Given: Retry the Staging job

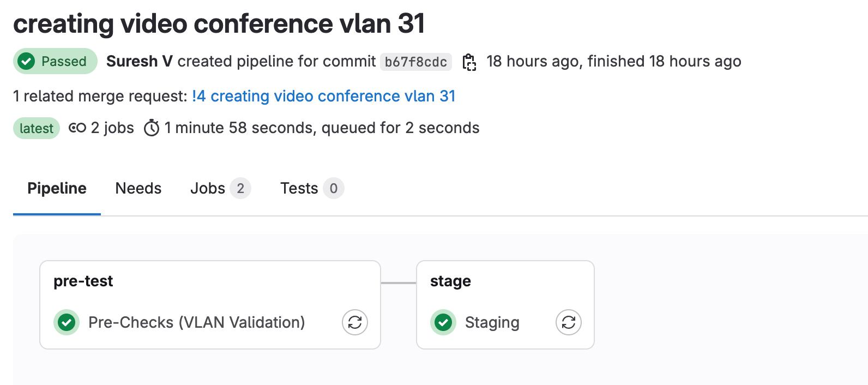Looking at the screenshot, I should point(569,322).
